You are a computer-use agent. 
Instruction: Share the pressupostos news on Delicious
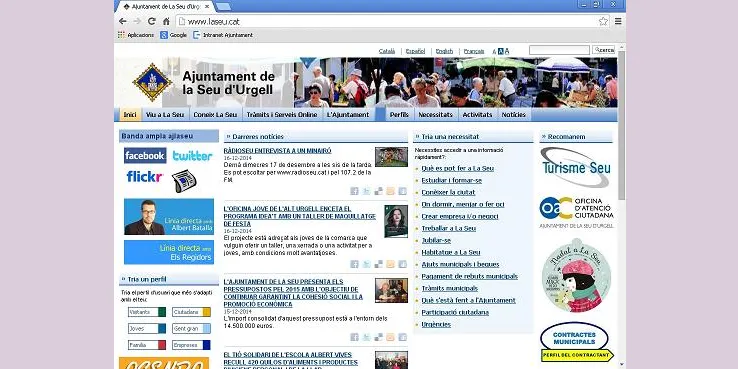pyautogui.click(x=378, y=337)
